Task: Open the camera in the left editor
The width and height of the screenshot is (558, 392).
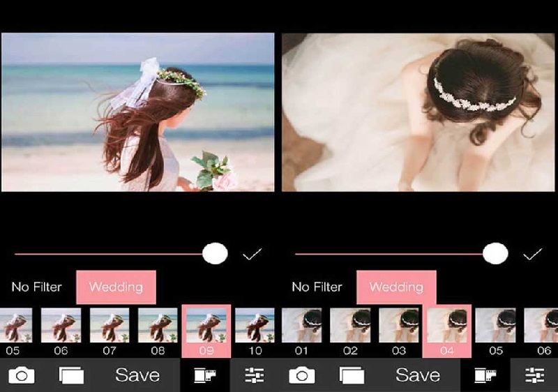Action: point(22,375)
